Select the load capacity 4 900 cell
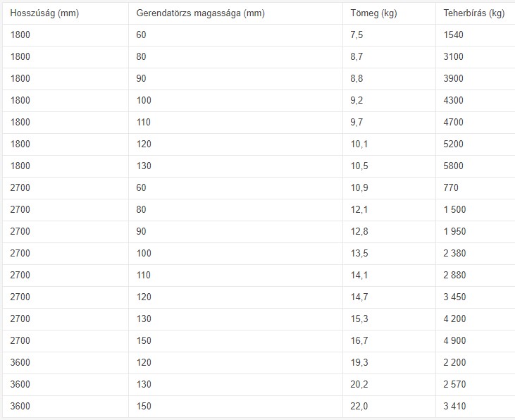515x420 pixels. [454, 341]
